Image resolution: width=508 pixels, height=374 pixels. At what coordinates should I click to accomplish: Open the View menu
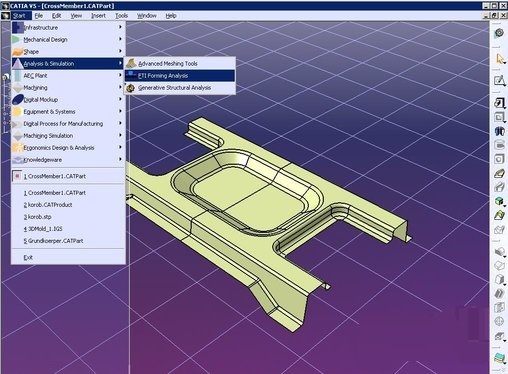76,16
